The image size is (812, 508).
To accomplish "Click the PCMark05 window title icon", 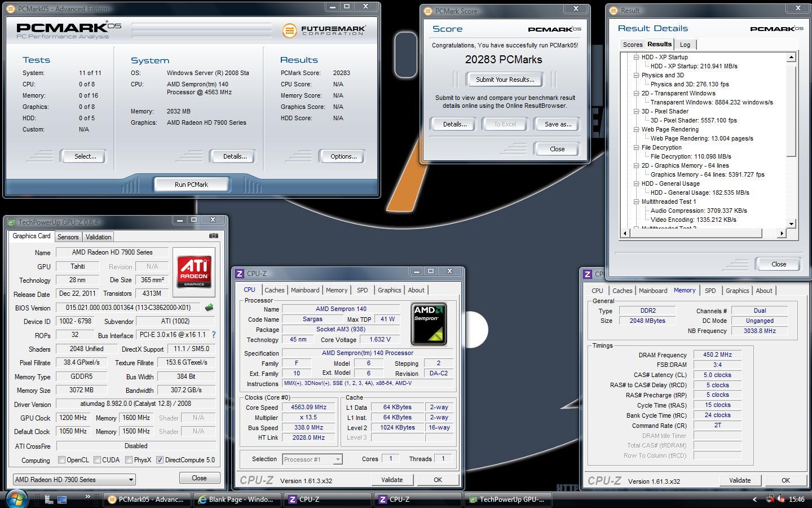I will (x=11, y=9).
